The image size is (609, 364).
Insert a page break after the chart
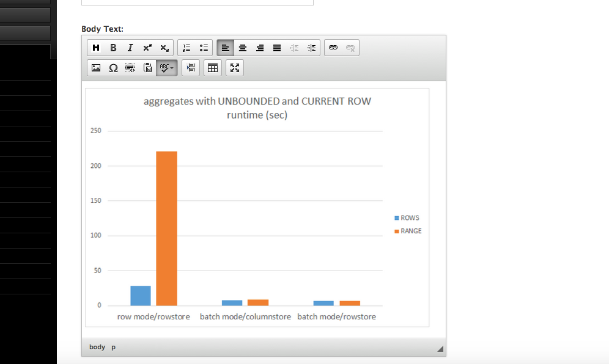point(190,68)
